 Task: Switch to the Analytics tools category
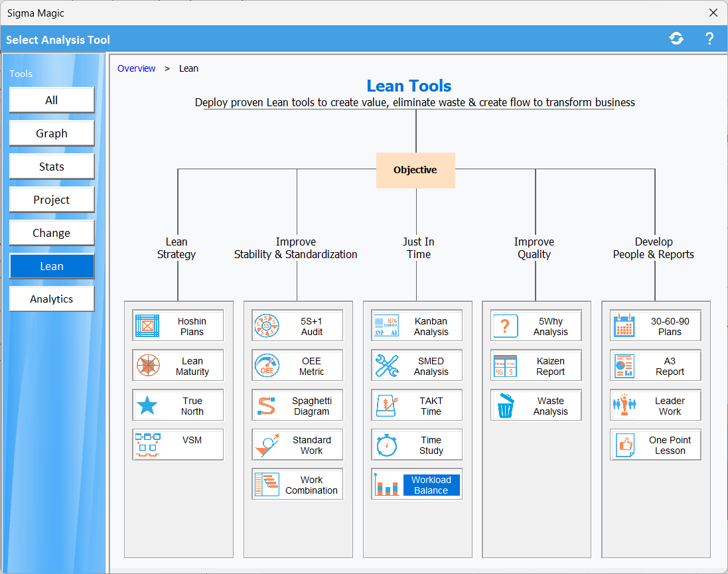click(x=52, y=299)
